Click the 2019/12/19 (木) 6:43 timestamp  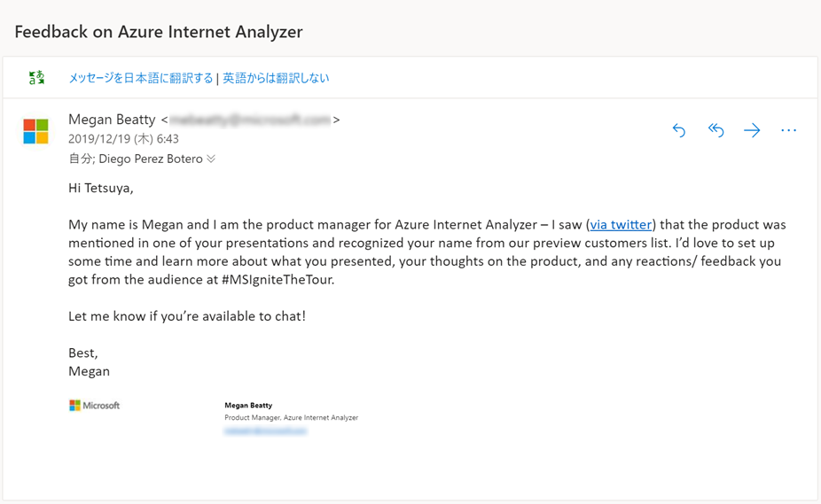click(123, 139)
